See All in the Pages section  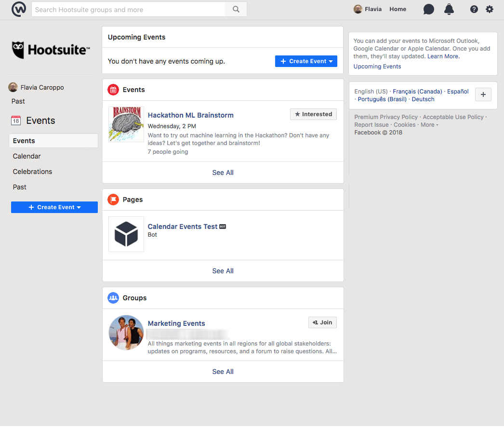click(x=223, y=271)
